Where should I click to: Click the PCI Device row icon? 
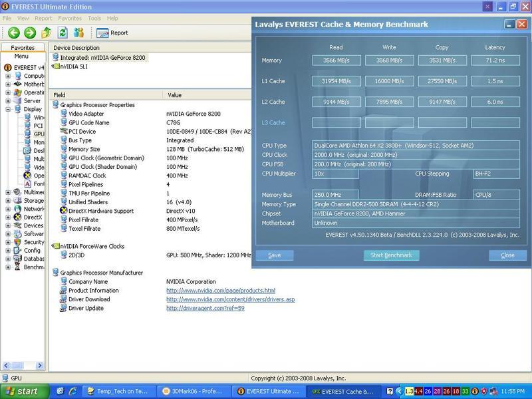point(63,131)
